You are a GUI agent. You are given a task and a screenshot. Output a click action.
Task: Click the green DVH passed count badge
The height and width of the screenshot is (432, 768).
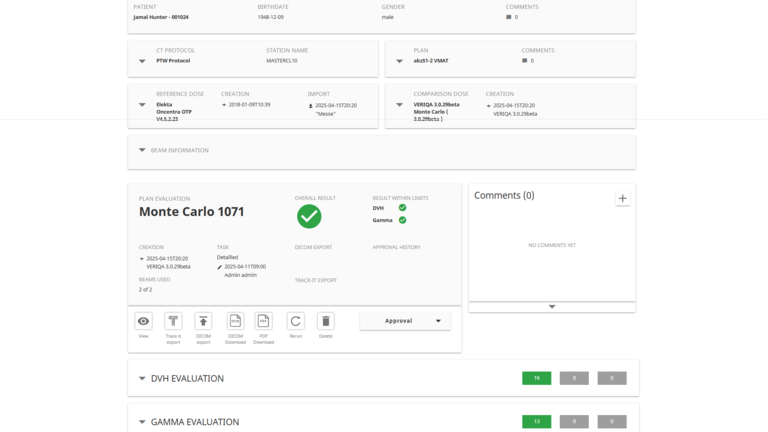(536, 378)
